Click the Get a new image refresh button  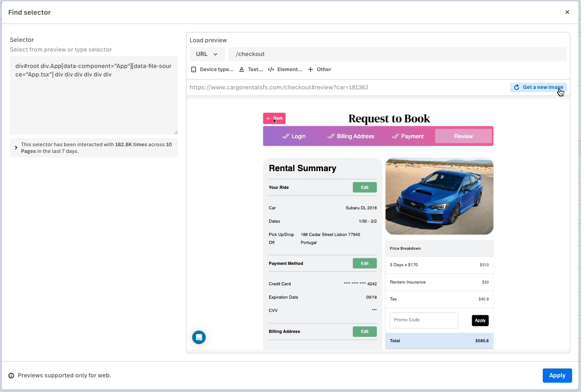pyautogui.click(x=538, y=87)
